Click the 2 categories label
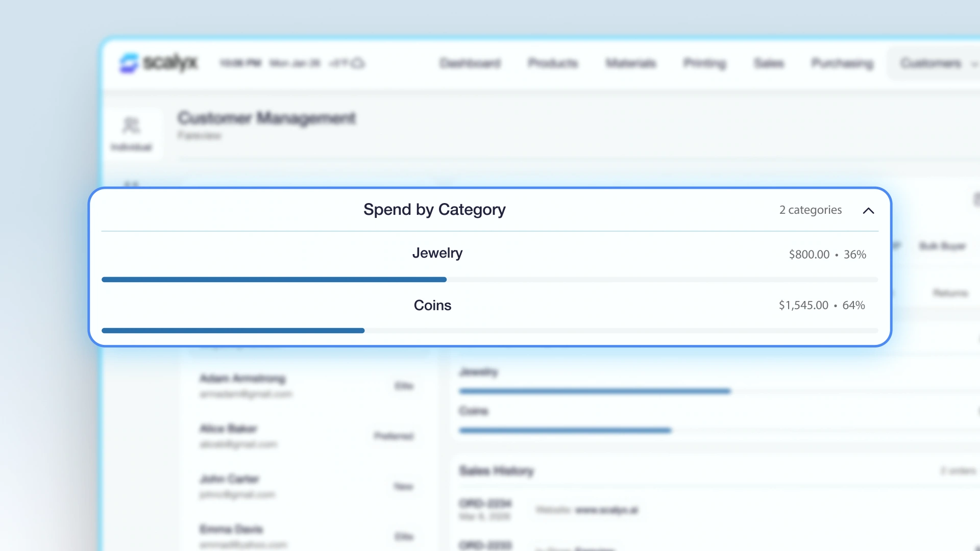 click(x=810, y=210)
